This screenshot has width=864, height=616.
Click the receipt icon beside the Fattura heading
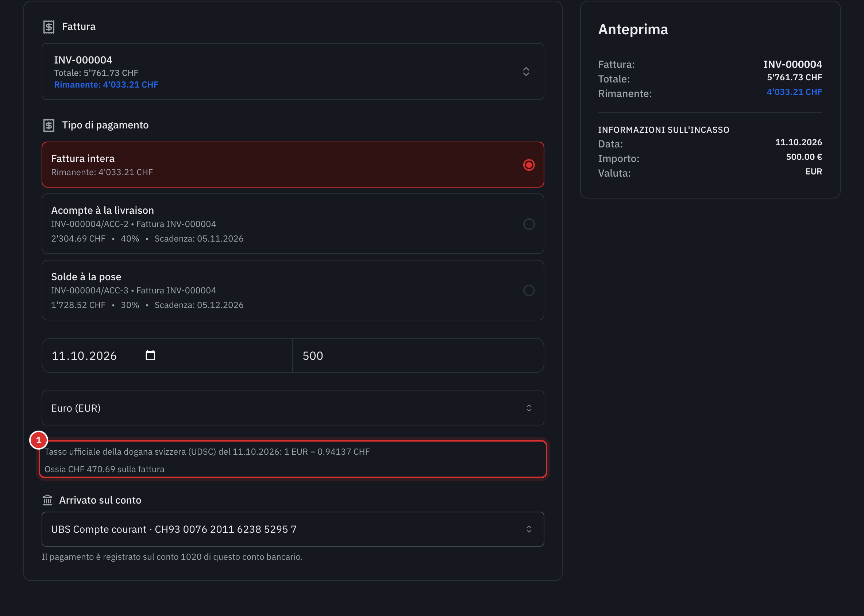49,27
